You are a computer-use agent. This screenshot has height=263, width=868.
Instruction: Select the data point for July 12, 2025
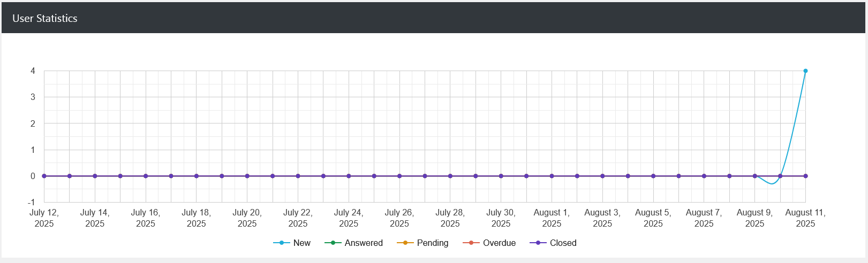click(x=44, y=176)
